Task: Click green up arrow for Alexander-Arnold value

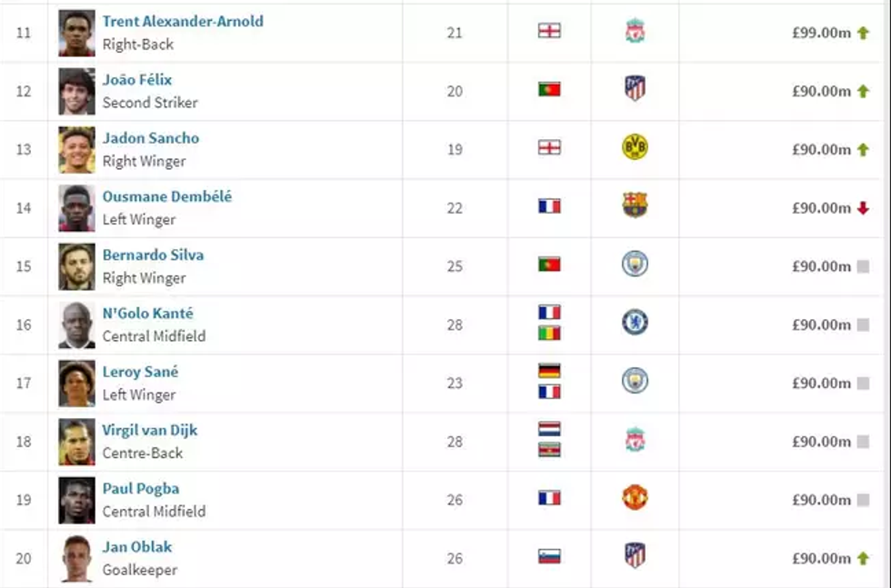Action: tap(863, 33)
